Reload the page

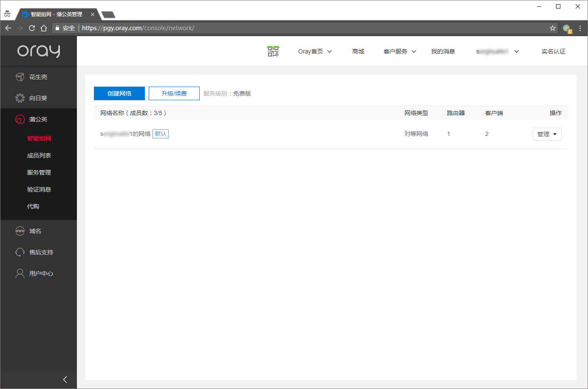[x=32, y=28]
